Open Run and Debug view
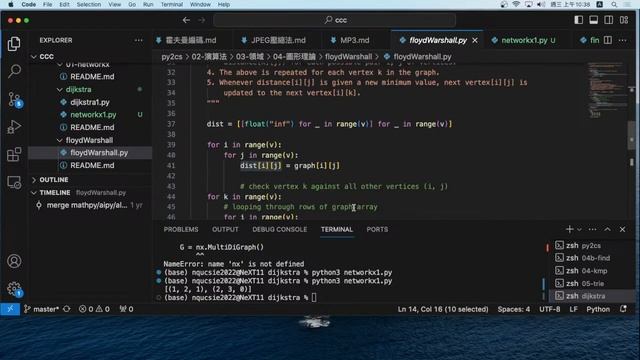Image resolution: width=640 pixels, height=360 pixels. point(14,127)
